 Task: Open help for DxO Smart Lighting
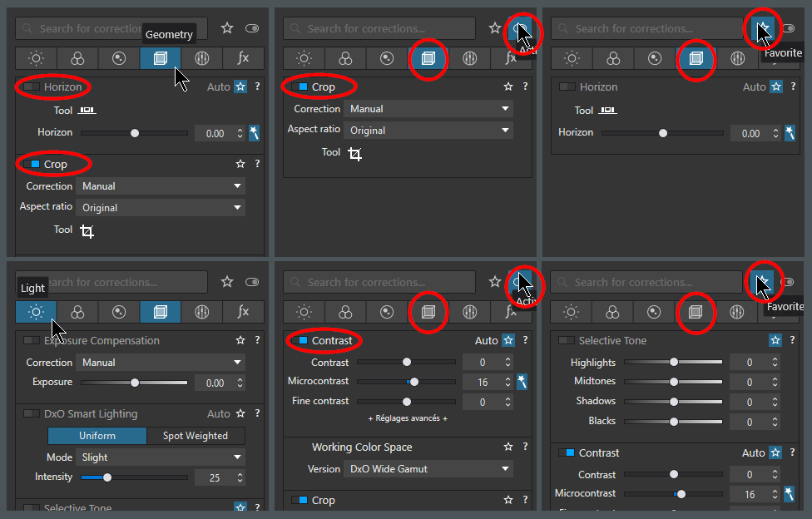[257, 413]
